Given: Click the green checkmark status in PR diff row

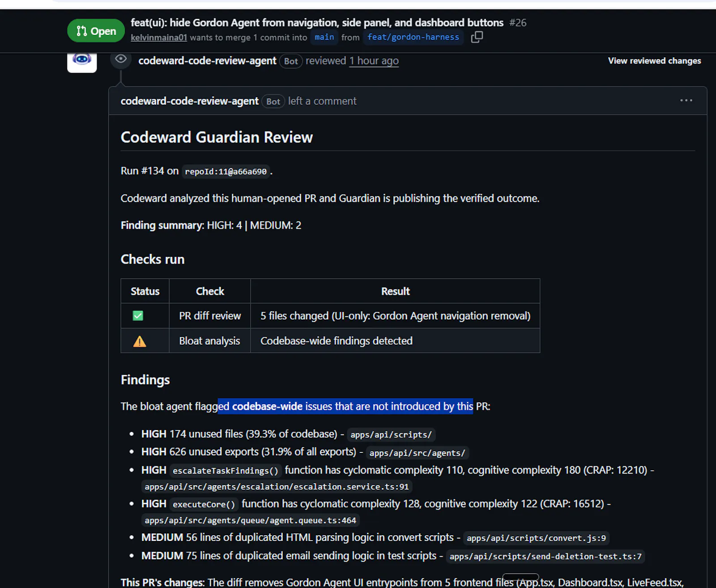Looking at the screenshot, I should (138, 316).
